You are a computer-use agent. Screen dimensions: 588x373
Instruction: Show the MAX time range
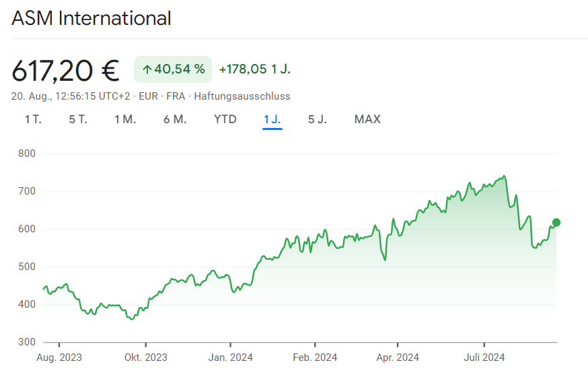point(367,119)
